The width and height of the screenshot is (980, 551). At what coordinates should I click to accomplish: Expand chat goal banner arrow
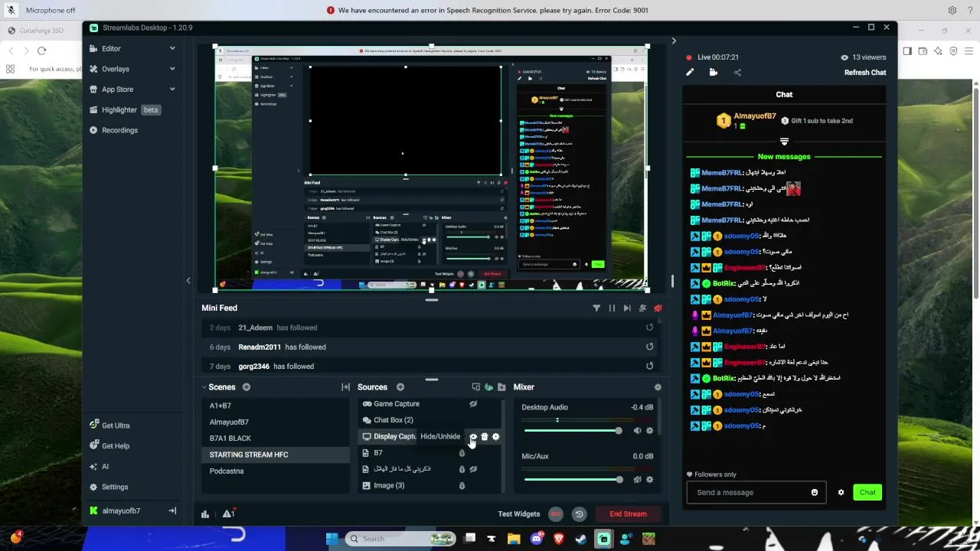click(784, 142)
